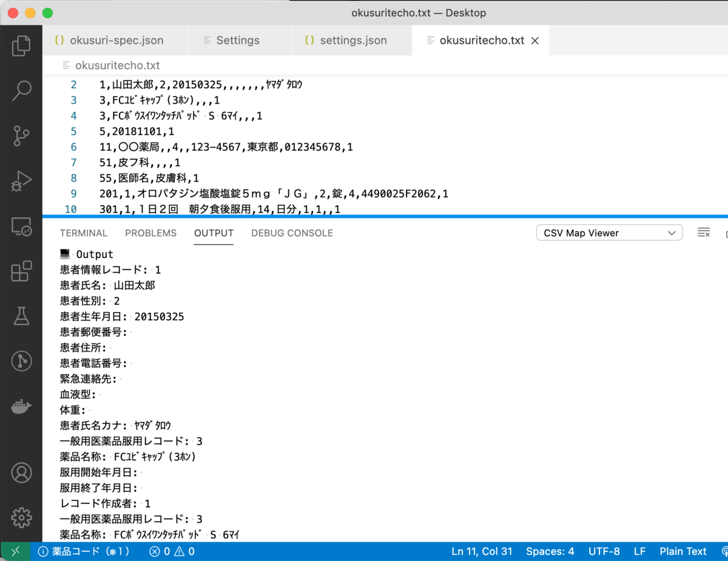The image size is (728, 561).
Task: Select the OUTPUT panel tab
Action: pos(214,233)
